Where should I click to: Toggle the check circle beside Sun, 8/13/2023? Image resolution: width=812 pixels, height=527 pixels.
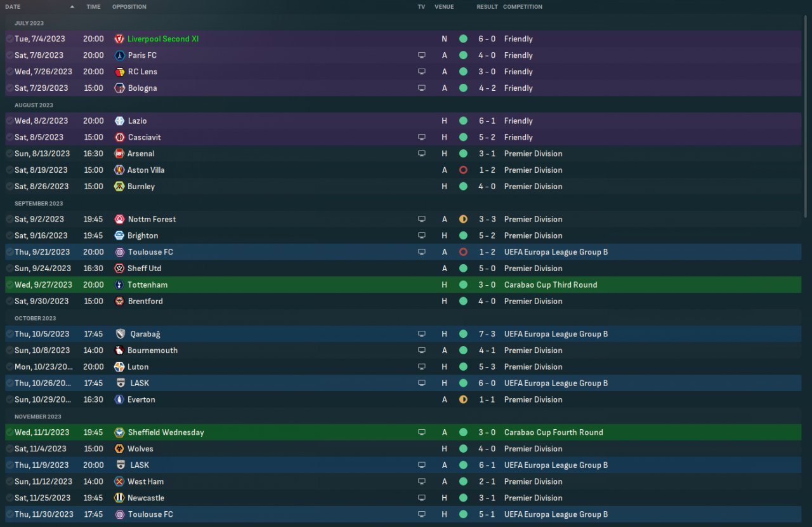pos(10,154)
